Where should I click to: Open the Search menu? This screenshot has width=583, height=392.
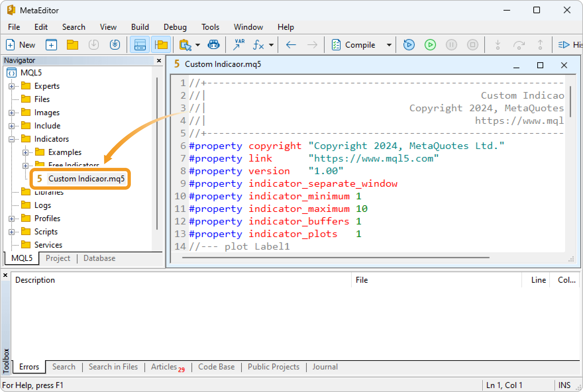(74, 27)
